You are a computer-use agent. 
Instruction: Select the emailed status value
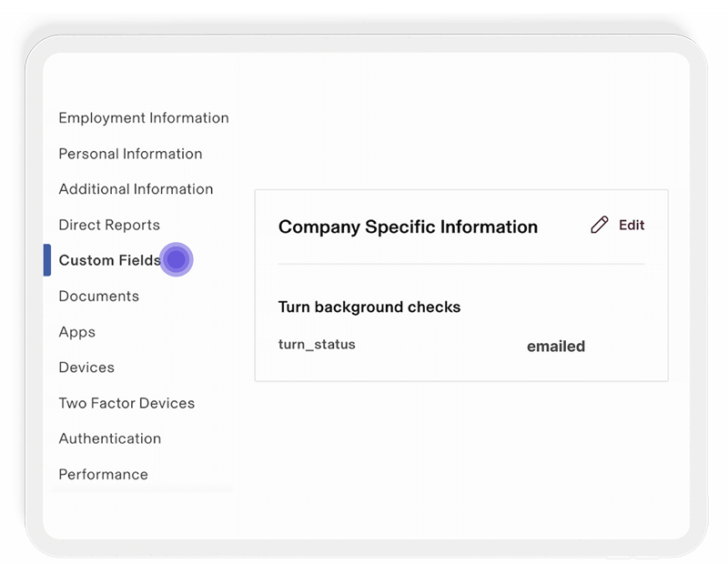556,345
